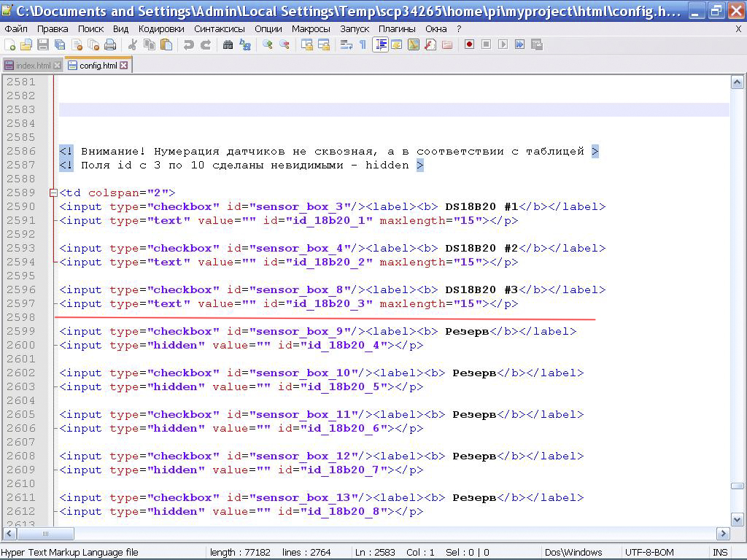Viewport: 747px width, 560px height.
Task: Open the Function List panel icon
Action: tap(430, 44)
